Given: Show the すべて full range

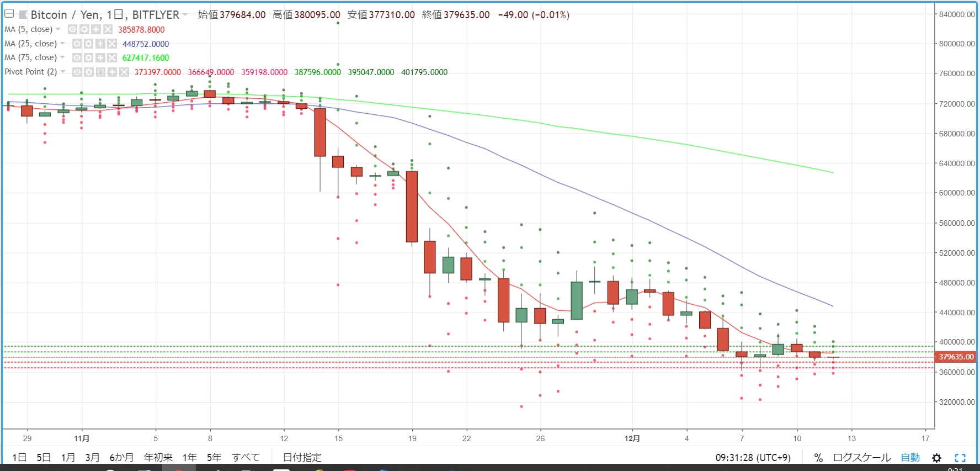Looking at the screenshot, I should [x=246, y=457].
